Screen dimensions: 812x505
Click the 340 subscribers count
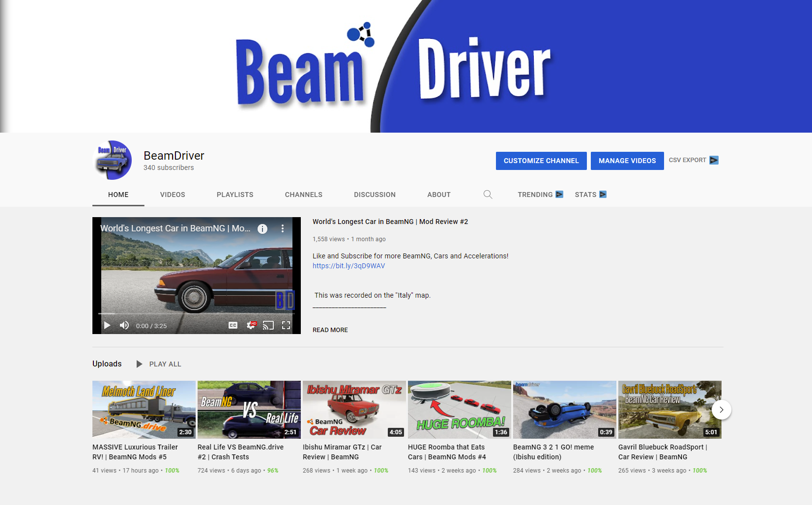click(x=169, y=168)
